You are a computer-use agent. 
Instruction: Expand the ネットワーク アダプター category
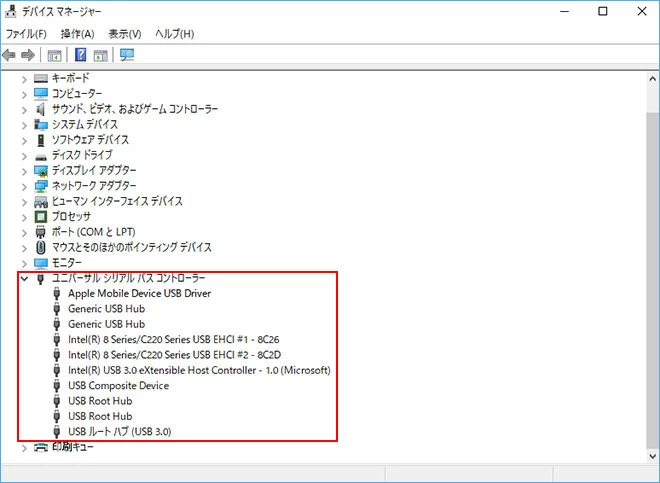coord(24,186)
